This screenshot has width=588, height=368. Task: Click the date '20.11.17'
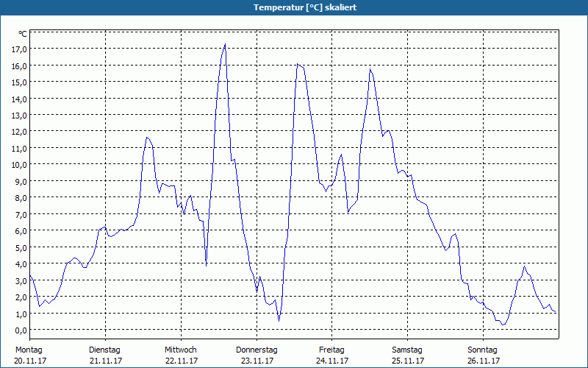30,361
